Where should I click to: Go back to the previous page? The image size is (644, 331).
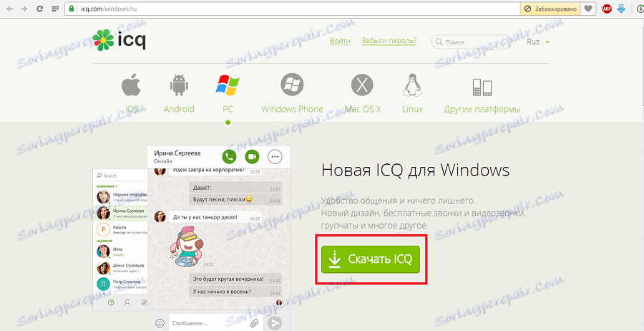click(x=9, y=9)
